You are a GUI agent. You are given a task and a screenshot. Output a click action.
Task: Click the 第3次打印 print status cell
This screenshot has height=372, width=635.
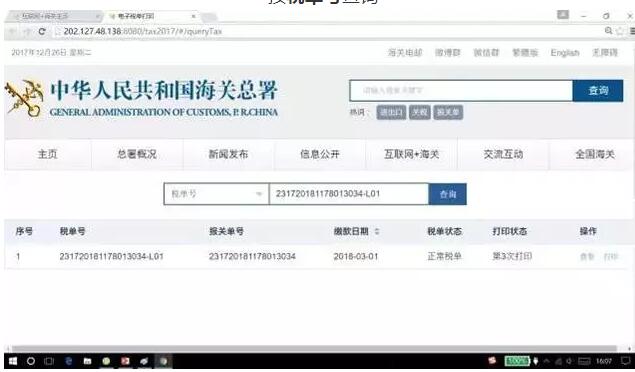click(512, 257)
